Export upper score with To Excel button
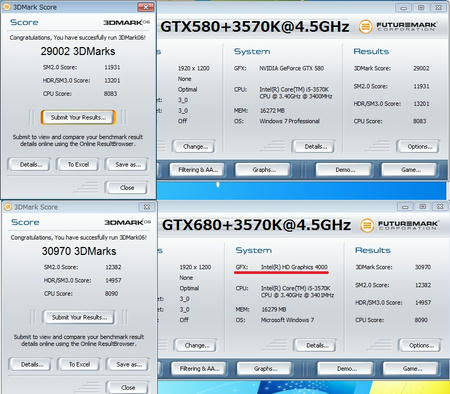Viewport: 450px width, 394px height. pyautogui.click(x=78, y=164)
